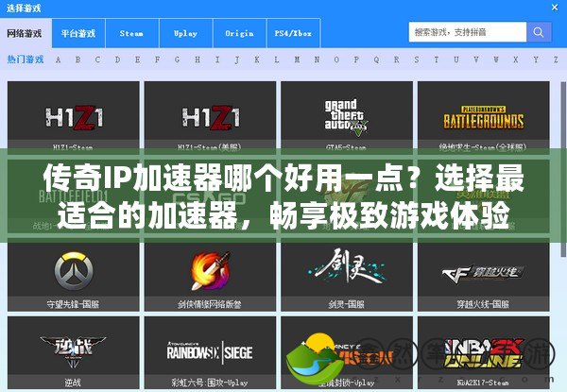This screenshot has height=392, width=567.
Task: Select the Steam tab
Action: tap(132, 33)
